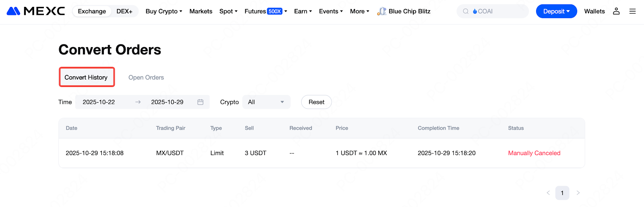Open the Futures 500X menu
Screen dimensions: 644x207
(x=266, y=11)
